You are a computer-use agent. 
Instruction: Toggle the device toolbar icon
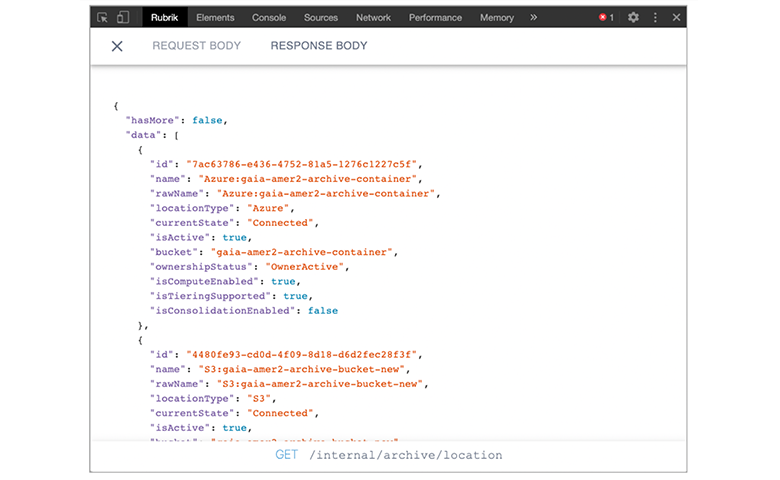(122, 17)
